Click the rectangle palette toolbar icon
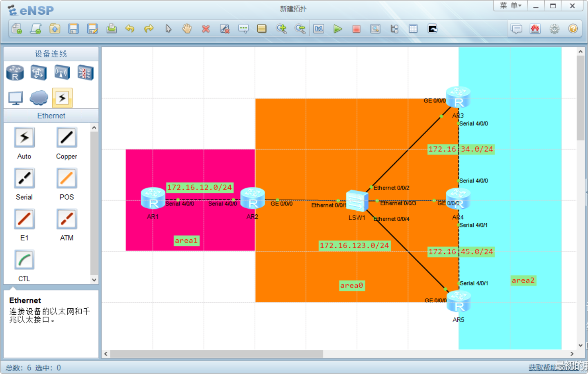The height and width of the screenshot is (374, 588). (262, 29)
